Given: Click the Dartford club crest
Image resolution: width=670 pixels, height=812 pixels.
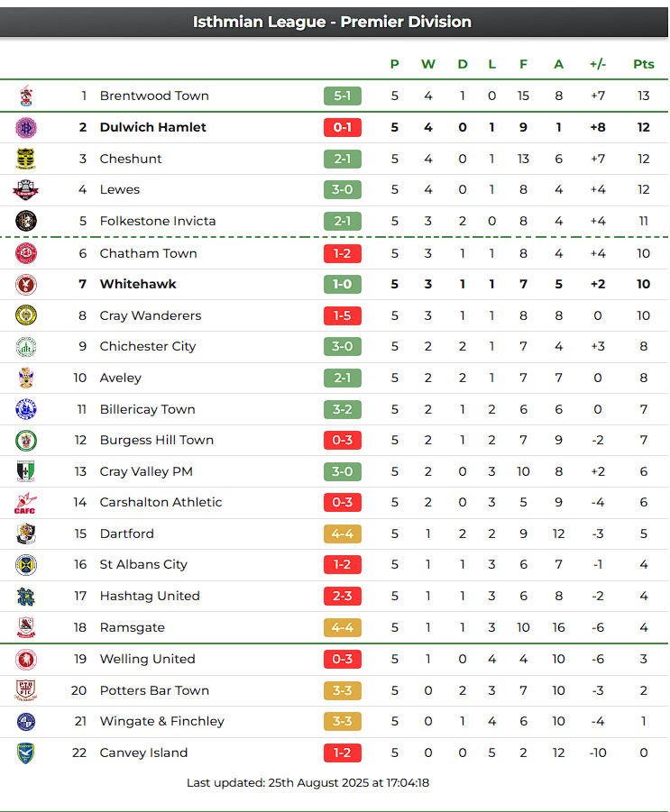Looking at the screenshot, I should pyautogui.click(x=26, y=534).
